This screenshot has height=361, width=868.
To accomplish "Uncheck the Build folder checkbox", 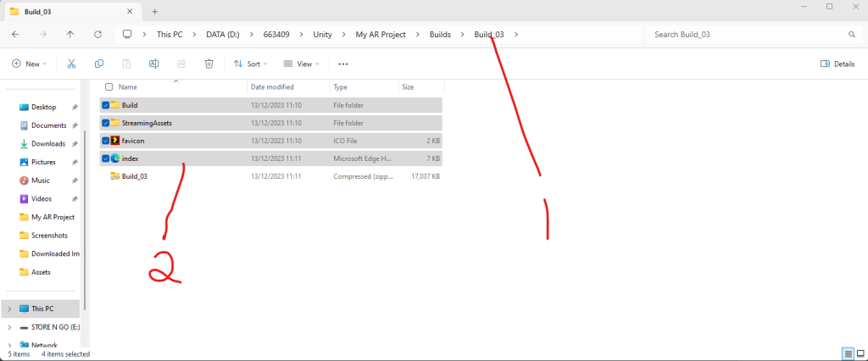I will coord(105,105).
